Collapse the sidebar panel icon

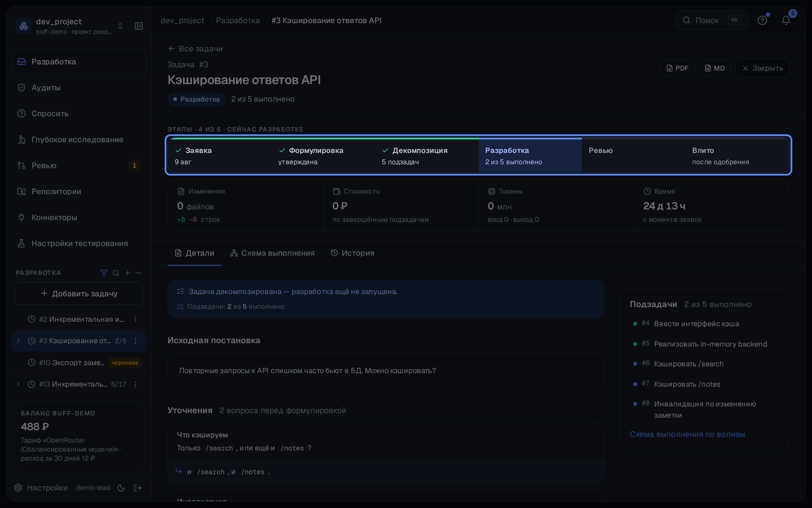[139, 26]
